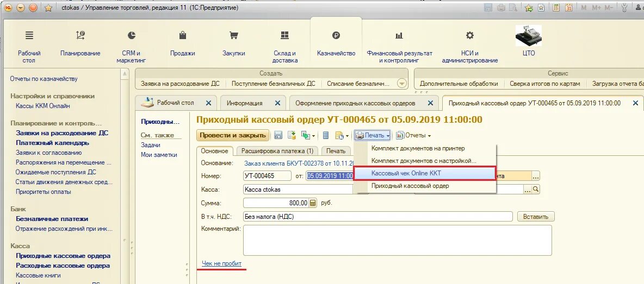
Task: Close Оформление приходных кассовых ордеров tab
Action: 430,103
